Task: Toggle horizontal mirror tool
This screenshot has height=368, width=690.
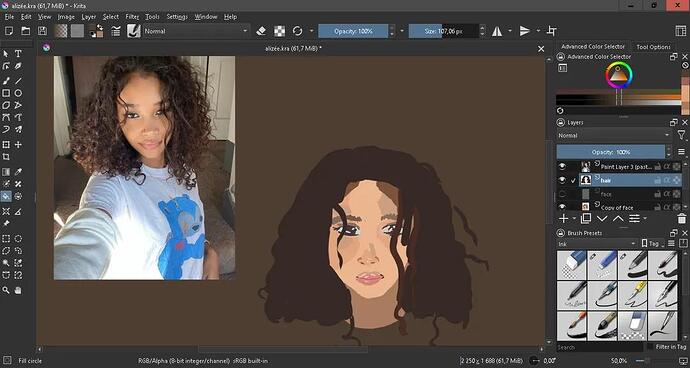Action: pos(497,31)
